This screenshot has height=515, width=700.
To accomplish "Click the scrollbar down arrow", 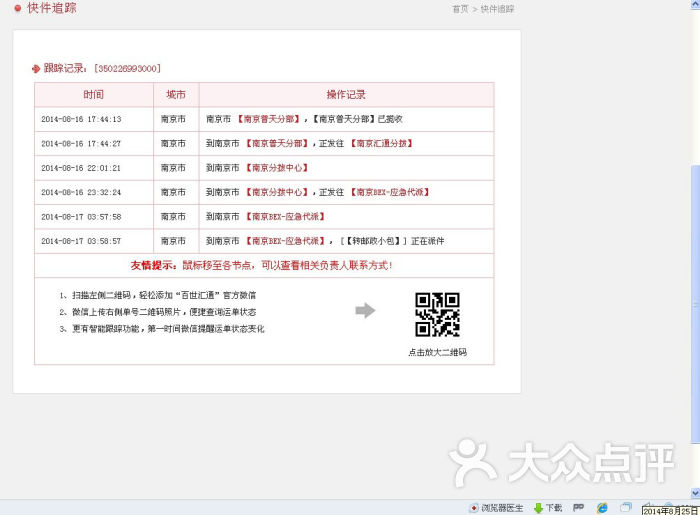I will click(x=695, y=493).
